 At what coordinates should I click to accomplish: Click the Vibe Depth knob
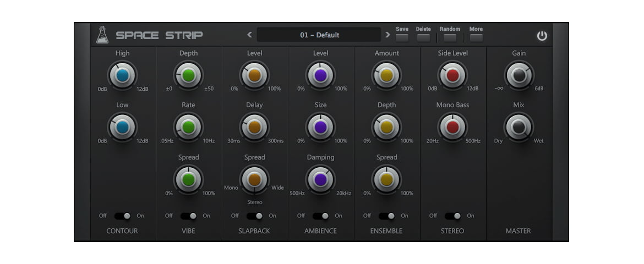click(x=188, y=75)
